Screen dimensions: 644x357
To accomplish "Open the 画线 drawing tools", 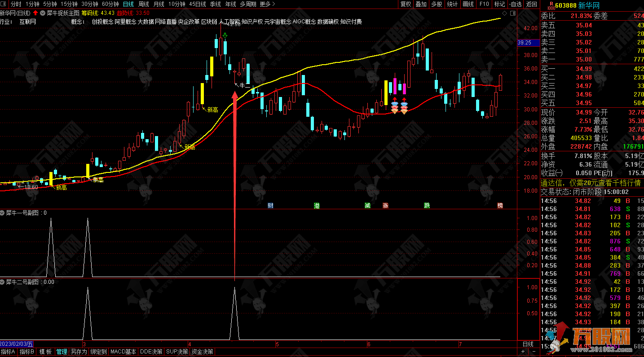I will [468, 4].
